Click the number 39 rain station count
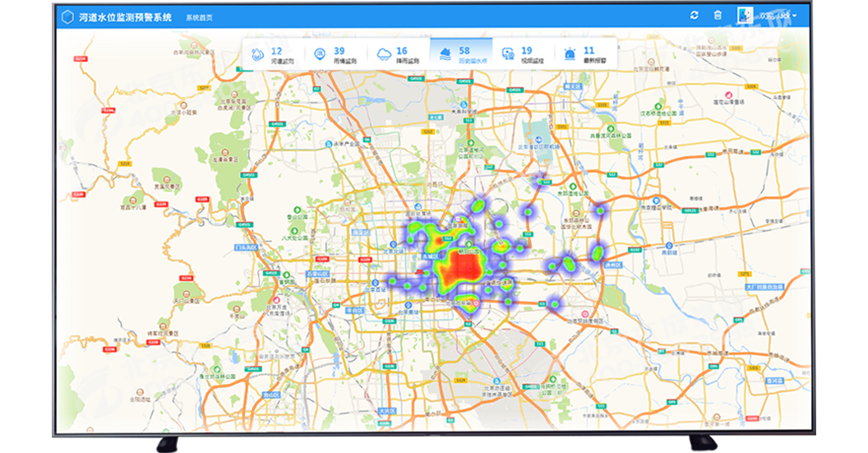This screenshot has width=868, height=453. point(339,51)
